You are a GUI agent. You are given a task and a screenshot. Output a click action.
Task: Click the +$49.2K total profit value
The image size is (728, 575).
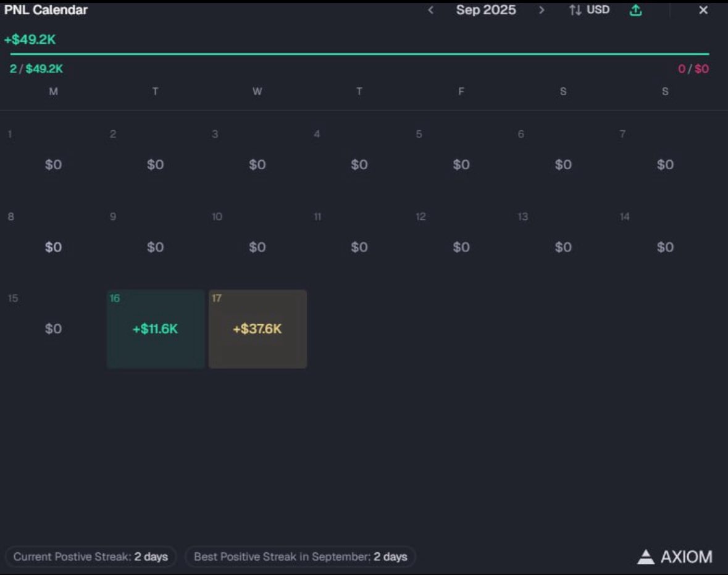(30, 40)
